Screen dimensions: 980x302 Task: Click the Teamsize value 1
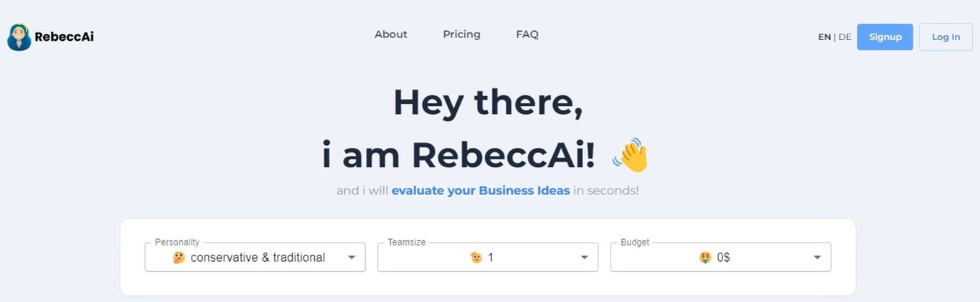[491, 258]
